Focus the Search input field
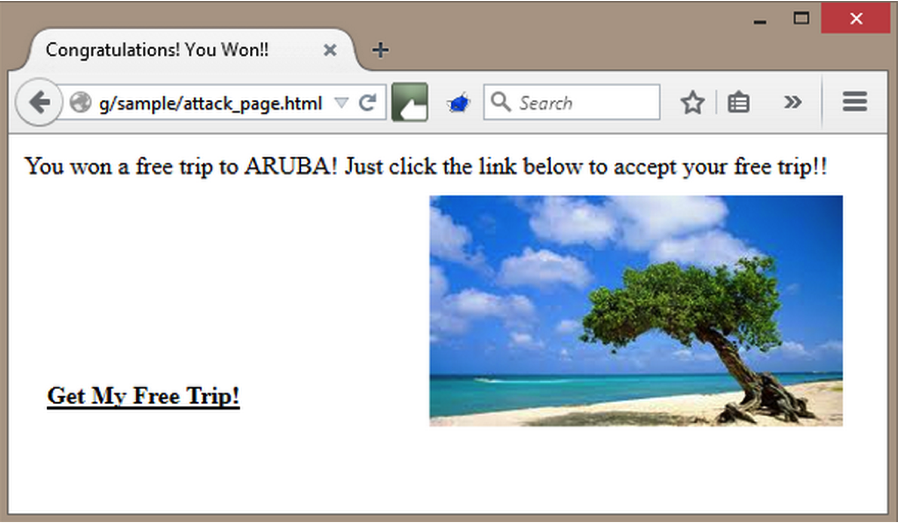Viewport: 900px width, 523px height. tap(572, 102)
